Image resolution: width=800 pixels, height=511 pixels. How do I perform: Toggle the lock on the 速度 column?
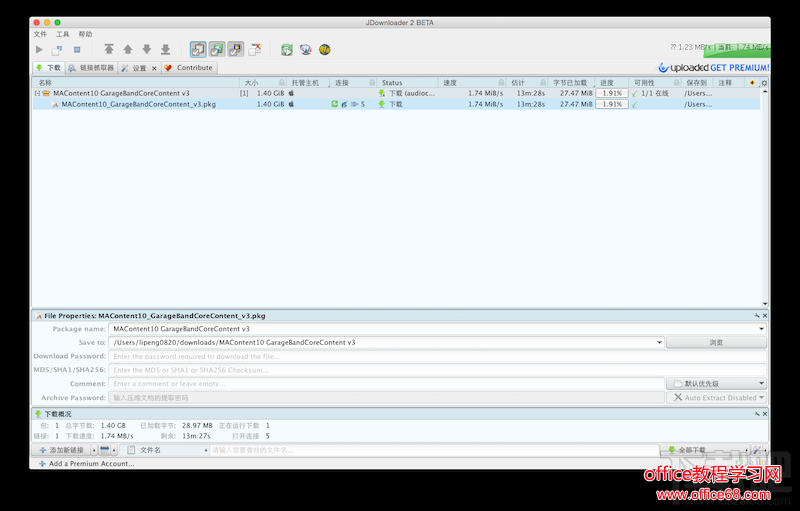point(501,83)
